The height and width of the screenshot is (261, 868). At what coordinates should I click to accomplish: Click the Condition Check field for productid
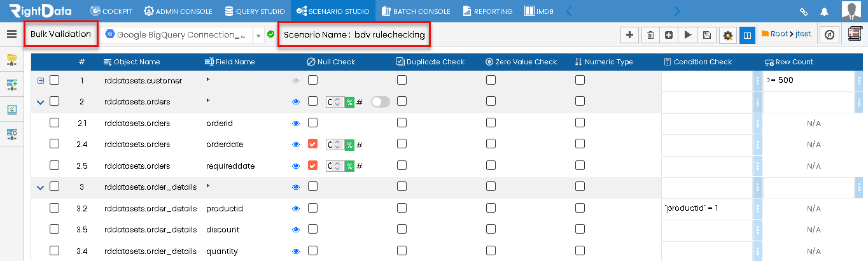pos(707,208)
